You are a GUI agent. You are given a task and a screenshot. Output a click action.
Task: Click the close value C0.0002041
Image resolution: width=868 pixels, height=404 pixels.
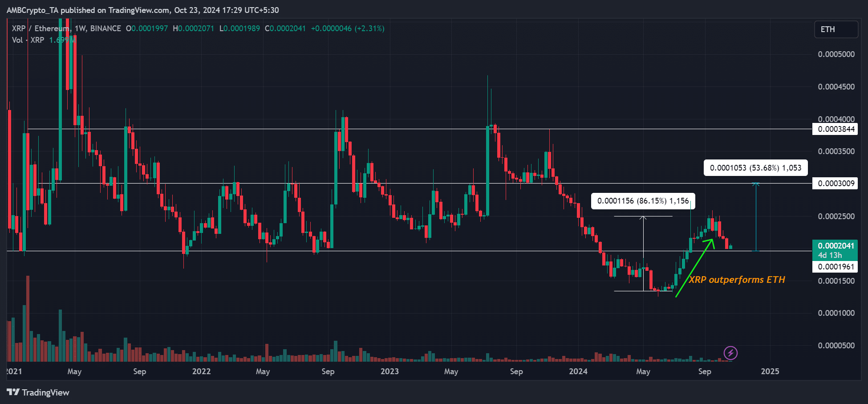point(285,29)
